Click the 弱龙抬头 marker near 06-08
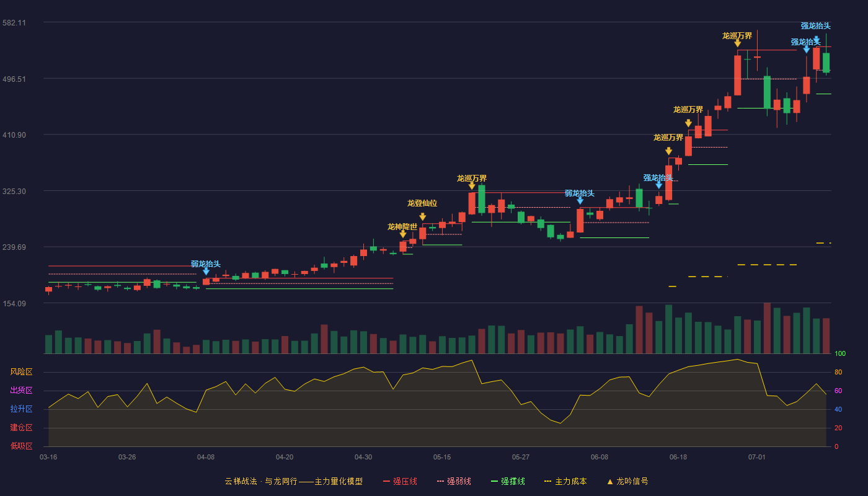868x496 pixels. (580, 200)
